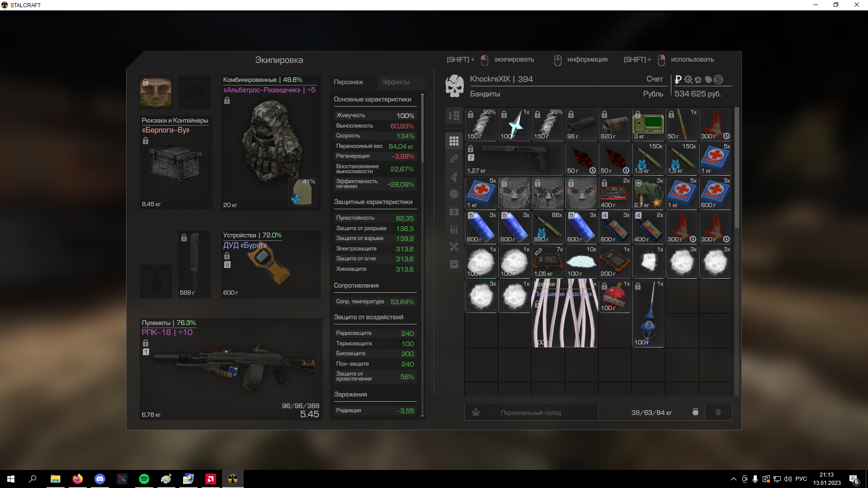868x488 pixels.
Task: Select the plush rope item in inventory
Action: pyautogui.click(x=565, y=313)
